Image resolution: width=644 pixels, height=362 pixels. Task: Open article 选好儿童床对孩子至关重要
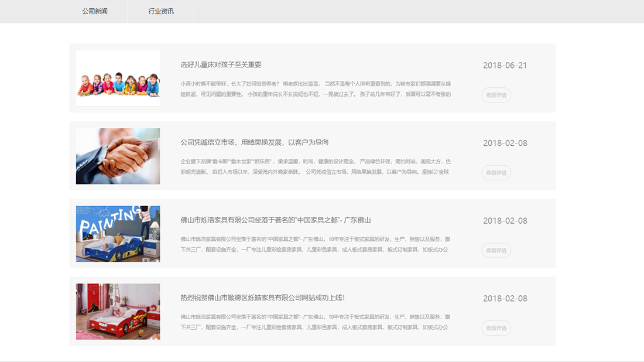(221, 64)
